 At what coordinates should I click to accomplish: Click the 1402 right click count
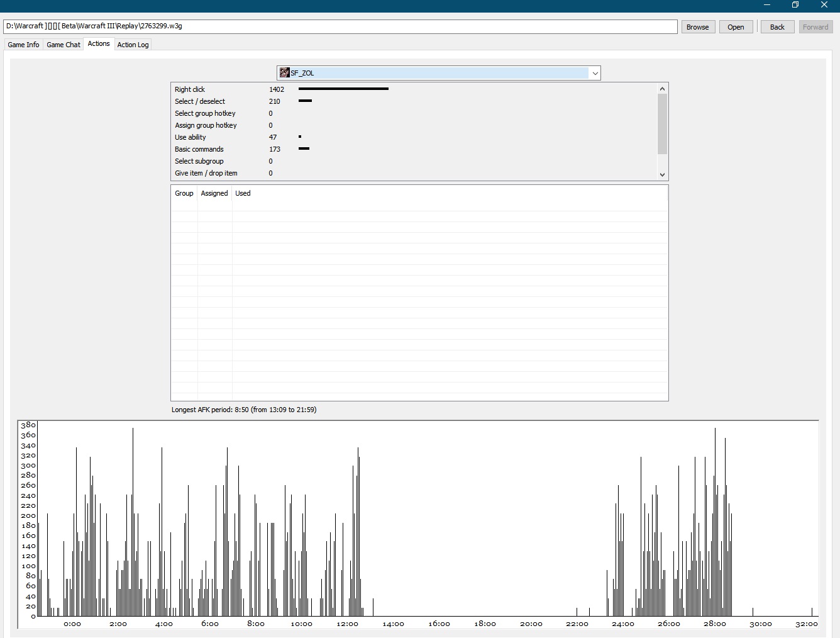[277, 89]
